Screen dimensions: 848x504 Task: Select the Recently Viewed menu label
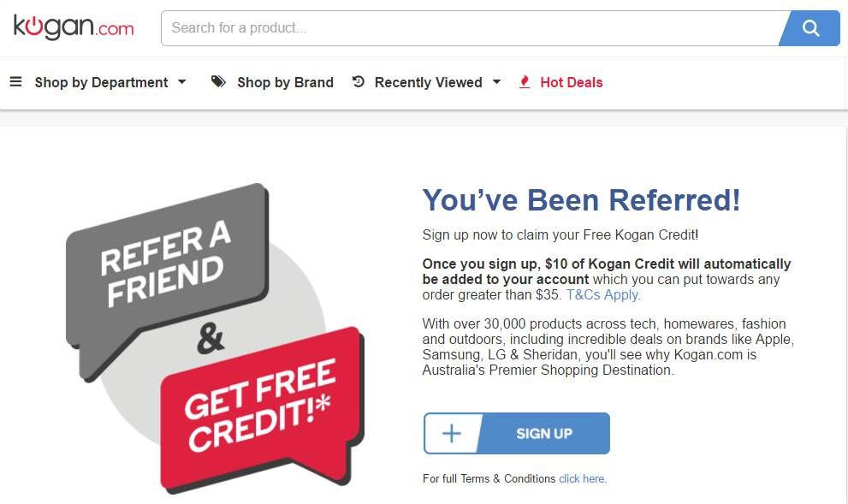428,82
